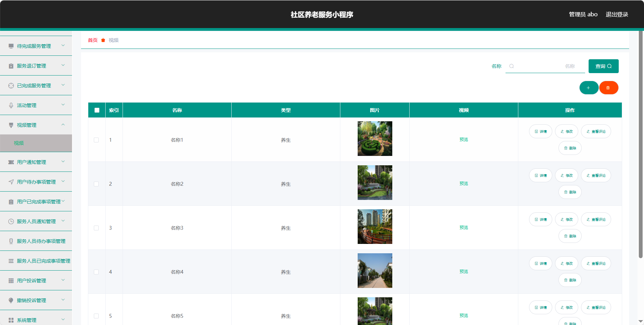Click the 名称 column header

[x=177, y=110]
